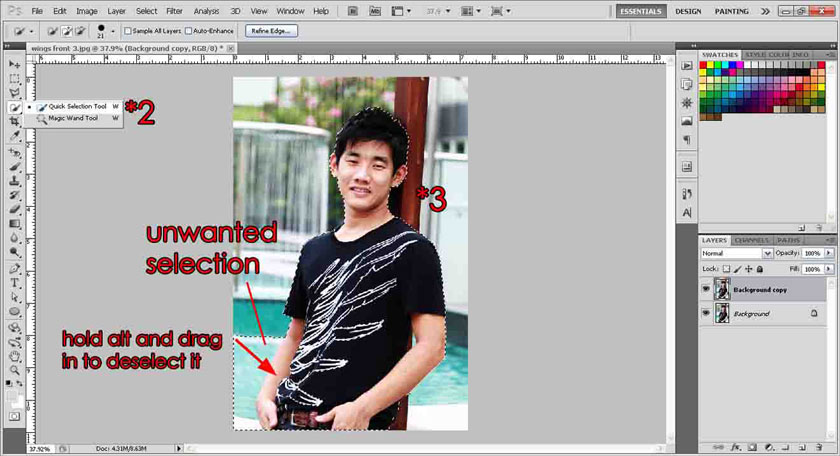Open the Opacity slider arrow
Screen dimensions: 840x456
(x=829, y=253)
